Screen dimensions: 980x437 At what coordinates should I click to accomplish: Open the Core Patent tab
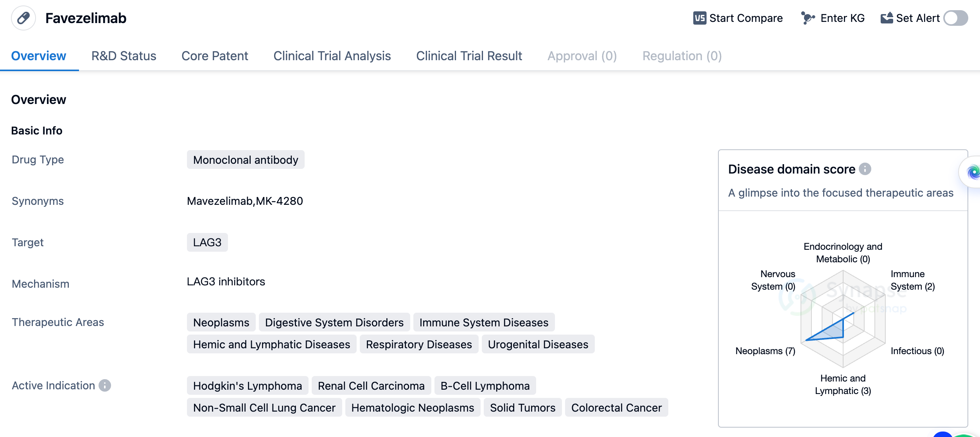click(215, 56)
